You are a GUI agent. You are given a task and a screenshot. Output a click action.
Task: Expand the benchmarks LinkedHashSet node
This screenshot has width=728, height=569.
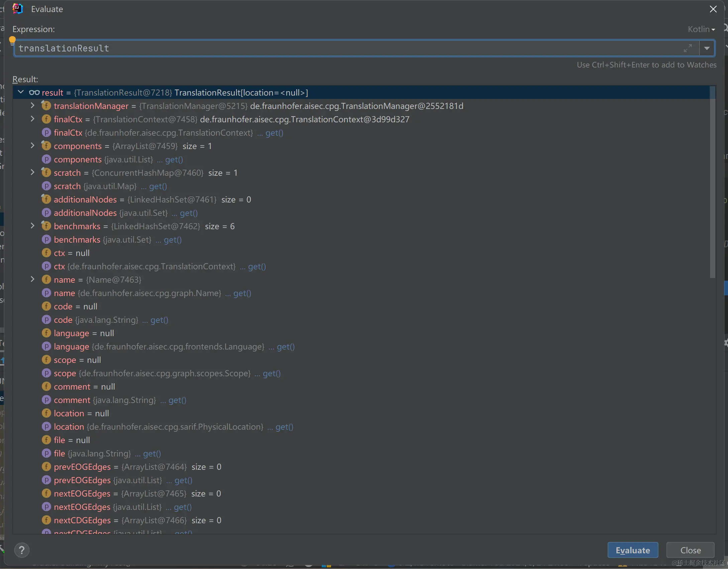pyautogui.click(x=32, y=226)
